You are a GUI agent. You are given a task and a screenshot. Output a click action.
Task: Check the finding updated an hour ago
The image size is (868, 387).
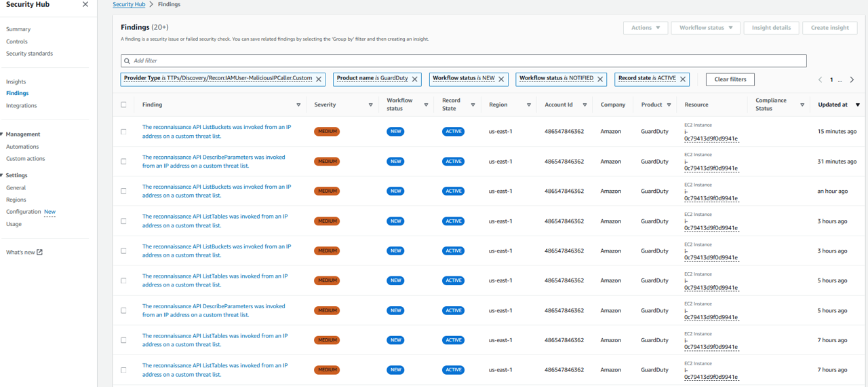pyautogui.click(x=123, y=191)
